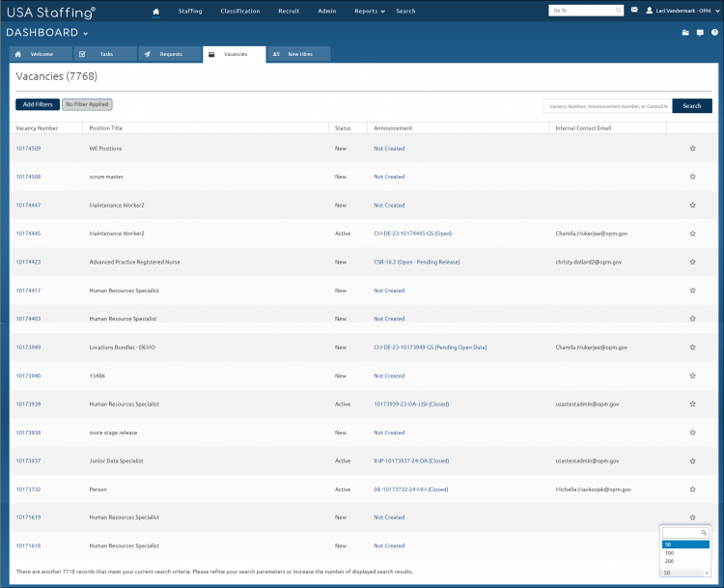Image resolution: width=724 pixels, height=588 pixels.
Task: Star the Junior Data Specialist vacancy
Action: pyautogui.click(x=692, y=461)
